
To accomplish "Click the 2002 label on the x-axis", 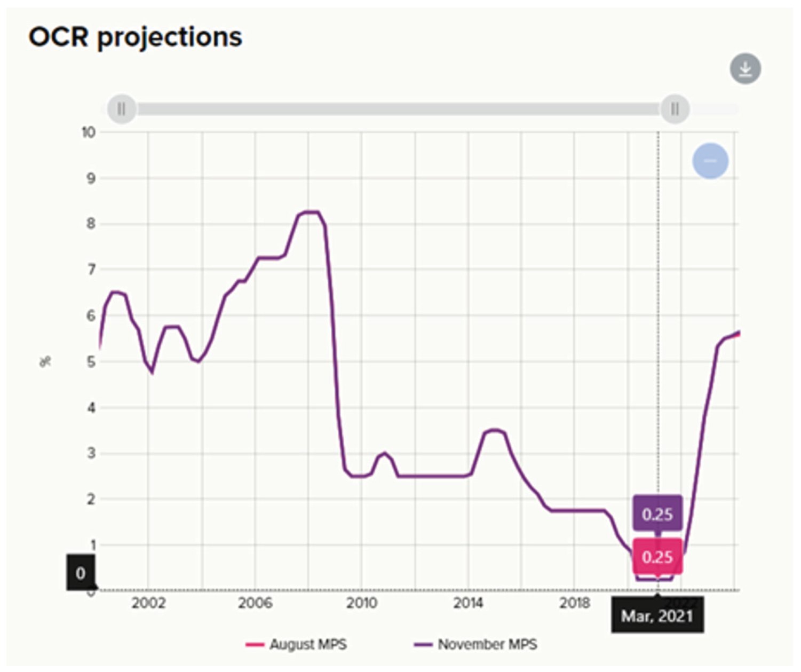I will [148, 603].
